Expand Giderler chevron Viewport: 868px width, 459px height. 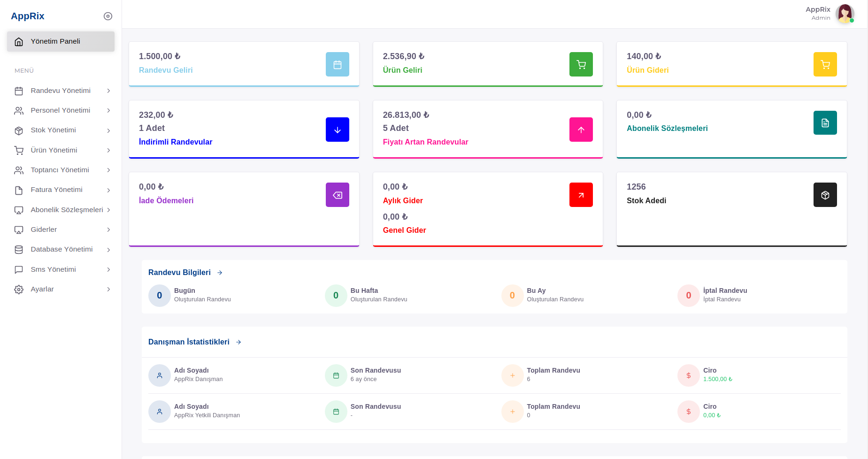coord(108,229)
